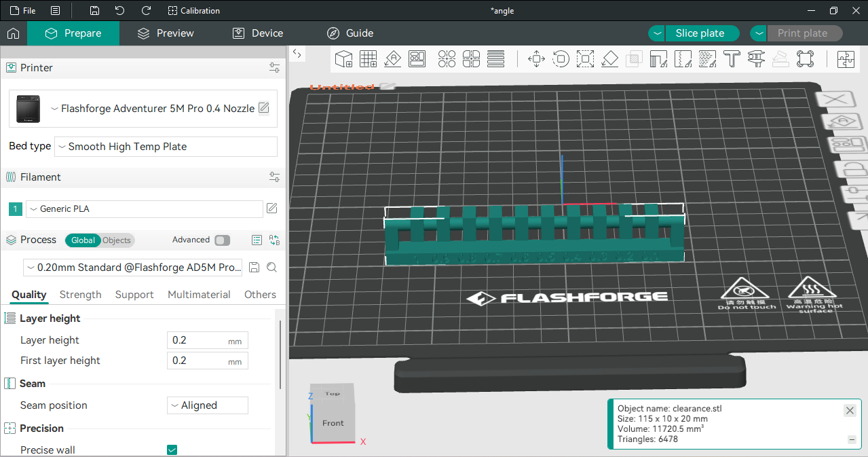The height and width of the screenshot is (457, 868).
Task: Click the Arrange all objects toolbar icon
Action: [417, 59]
